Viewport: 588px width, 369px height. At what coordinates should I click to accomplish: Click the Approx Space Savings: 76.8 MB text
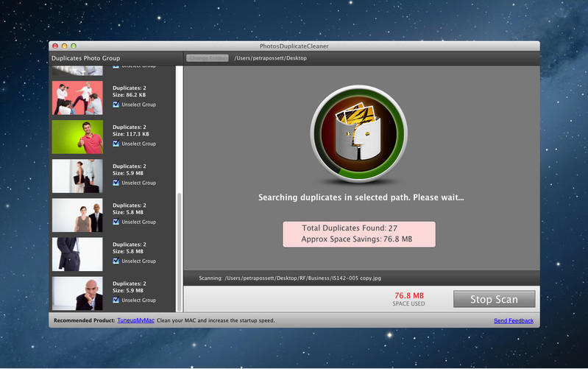357,239
